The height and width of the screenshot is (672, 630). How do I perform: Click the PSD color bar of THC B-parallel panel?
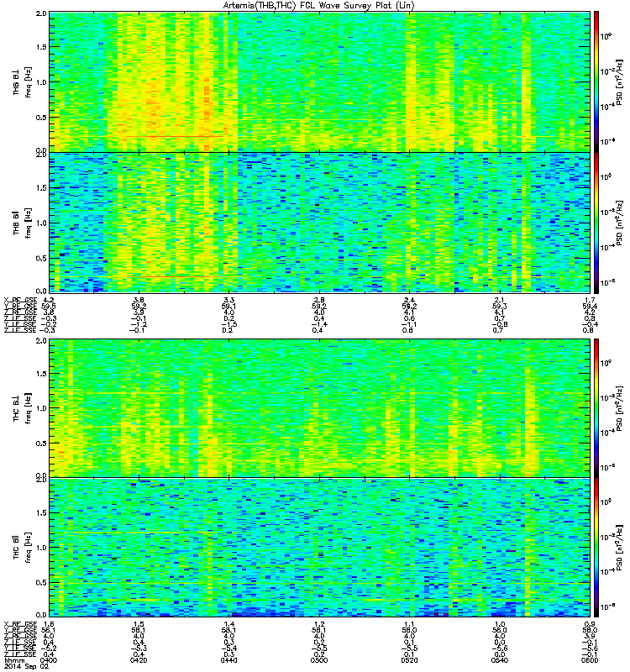[x=596, y=548]
